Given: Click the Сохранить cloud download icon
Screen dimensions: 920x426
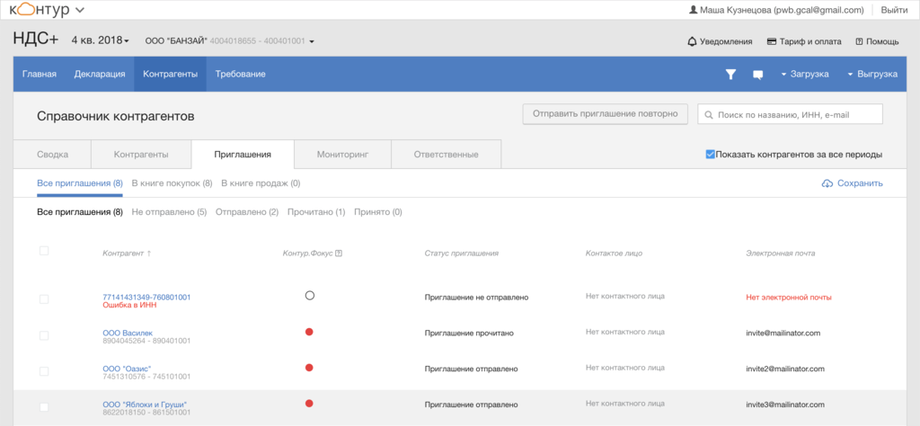Looking at the screenshot, I should [x=827, y=184].
